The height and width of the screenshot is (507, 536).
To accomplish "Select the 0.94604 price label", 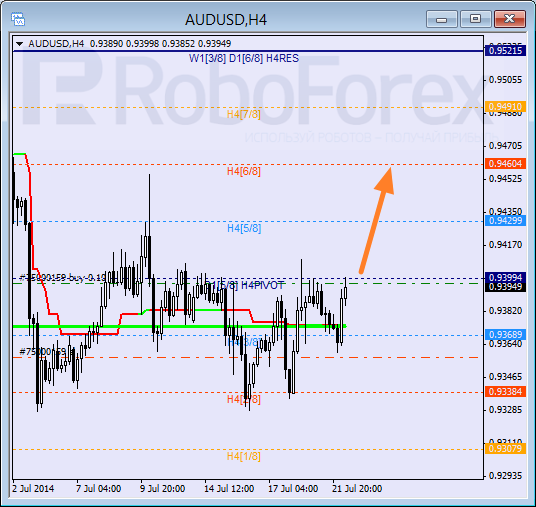I will point(505,163).
